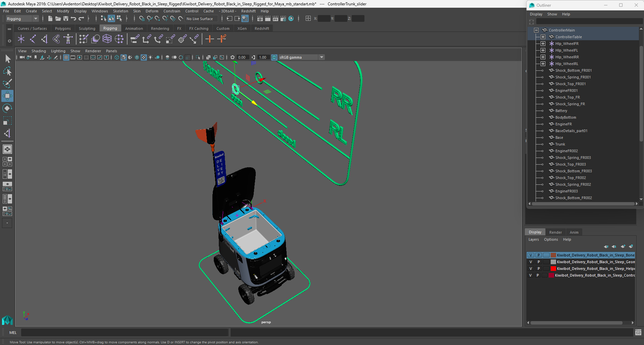Open the Script Editor icon at bottom right
The height and width of the screenshot is (345, 644).
(x=638, y=333)
